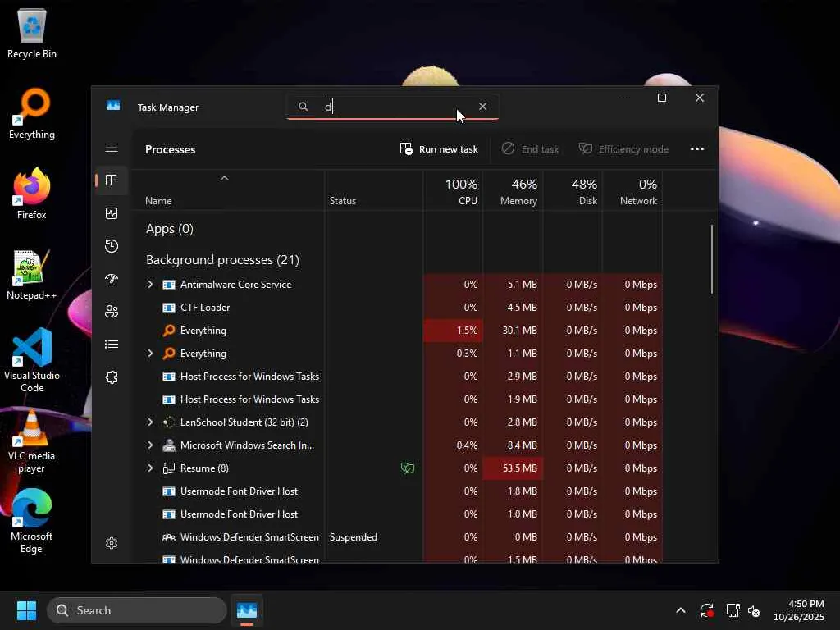Click the 53.5 MB memory cell
Image resolution: width=840 pixels, height=630 pixels.
pos(513,468)
